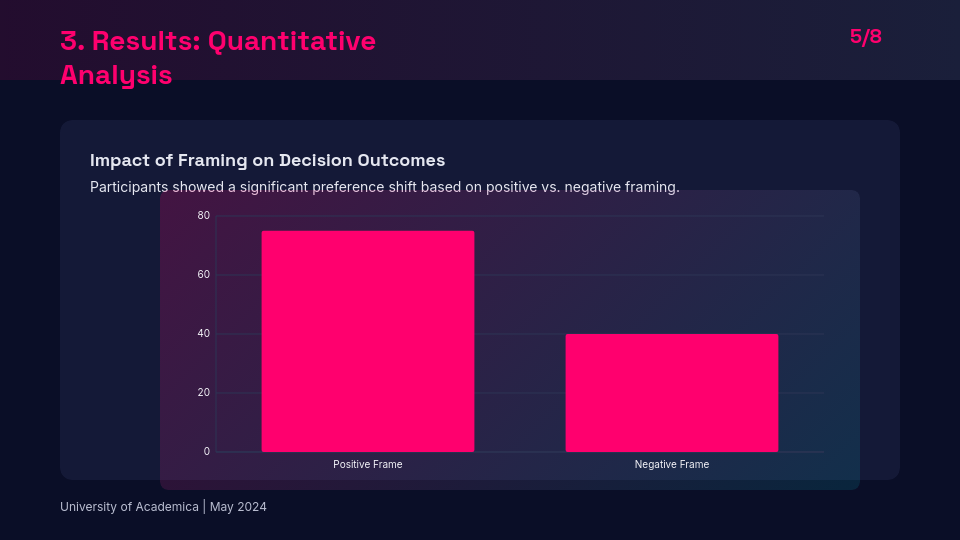Click the "May 2024" footer date
The height and width of the screenshot is (540, 960).
coord(238,507)
